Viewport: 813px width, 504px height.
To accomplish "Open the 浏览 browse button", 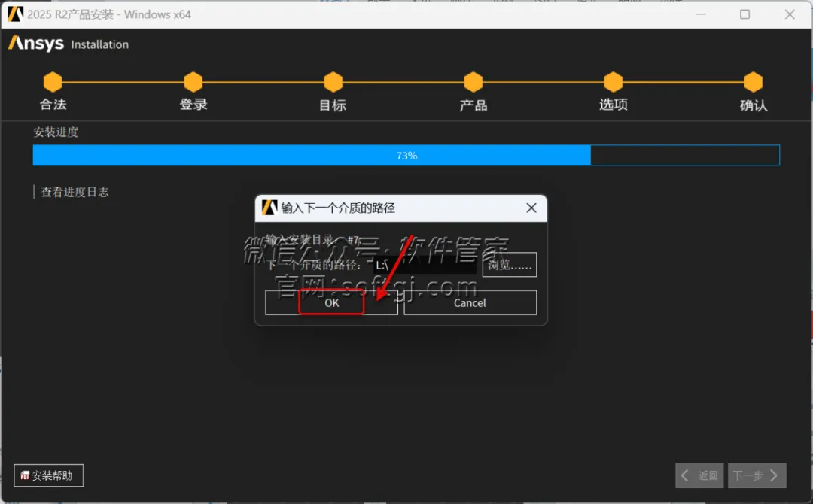I will (x=510, y=265).
